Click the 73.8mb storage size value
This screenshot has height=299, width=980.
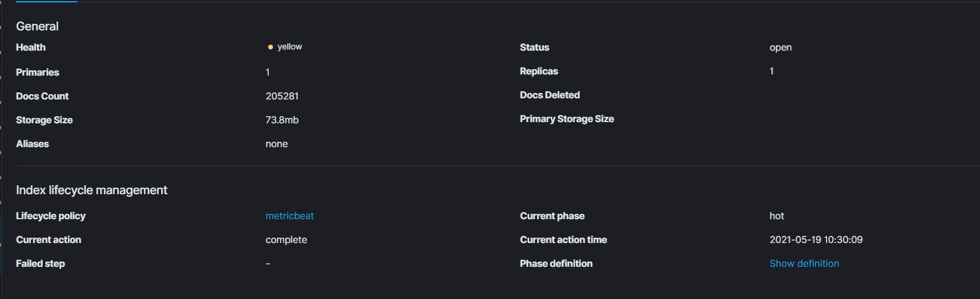(x=282, y=120)
